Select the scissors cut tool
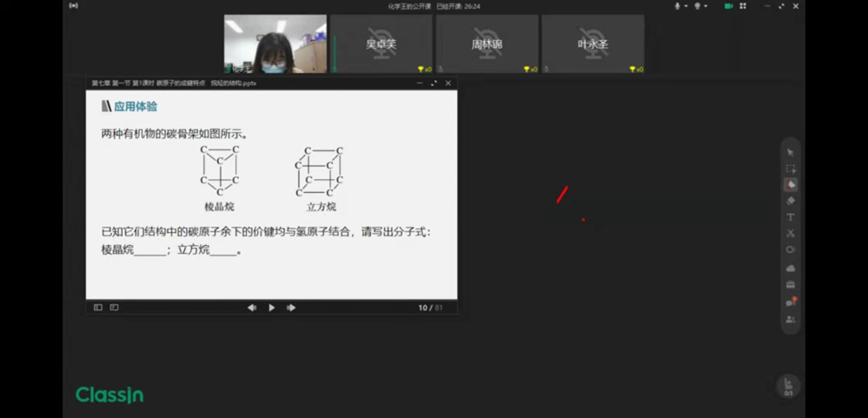This screenshot has width=868, height=418. coord(790,233)
